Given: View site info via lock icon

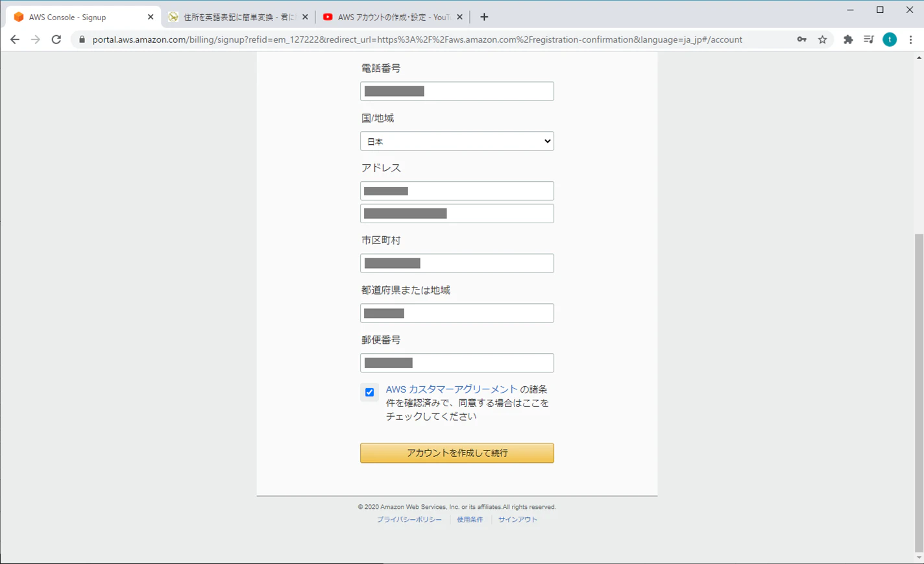Looking at the screenshot, I should click(82, 40).
